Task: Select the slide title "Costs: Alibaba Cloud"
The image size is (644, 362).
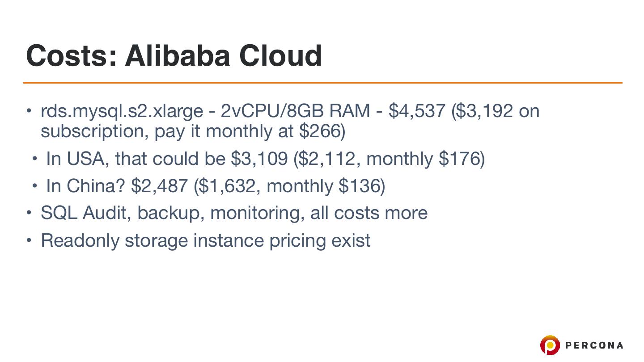Action: pyautogui.click(x=174, y=56)
